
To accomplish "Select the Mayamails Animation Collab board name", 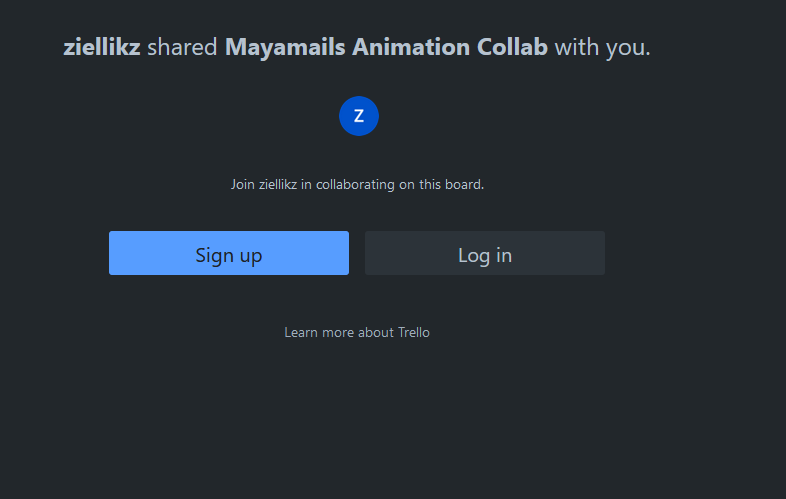I will [x=386, y=47].
